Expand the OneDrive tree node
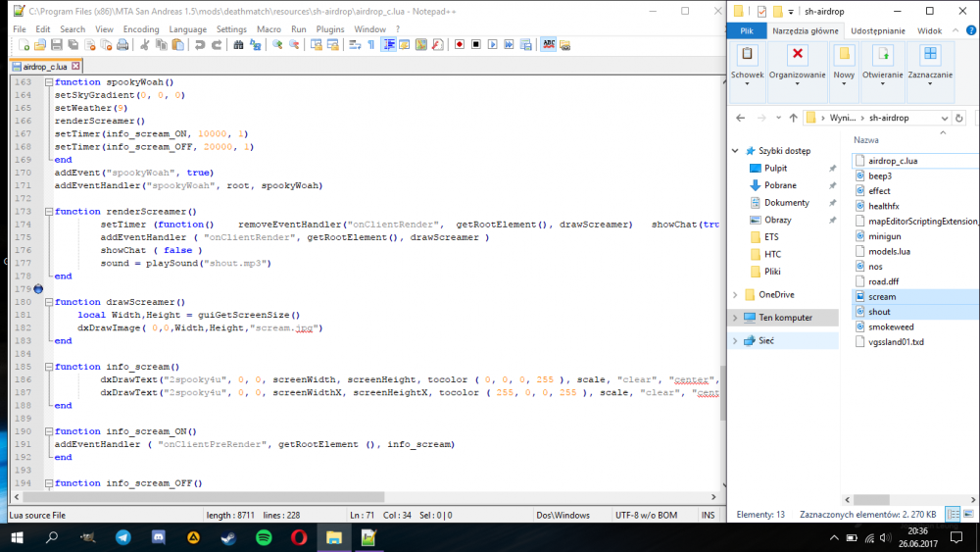The image size is (980, 552). [735, 294]
